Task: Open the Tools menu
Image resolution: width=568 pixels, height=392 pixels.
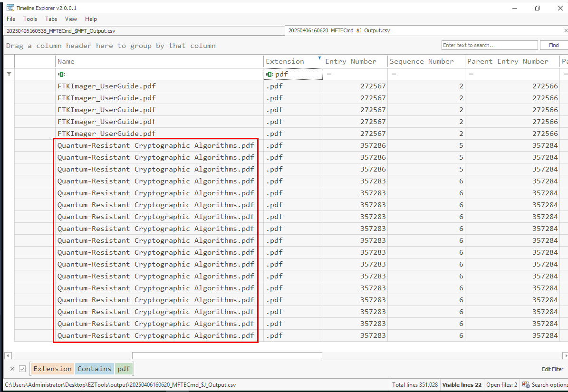Action: (x=30, y=19)
